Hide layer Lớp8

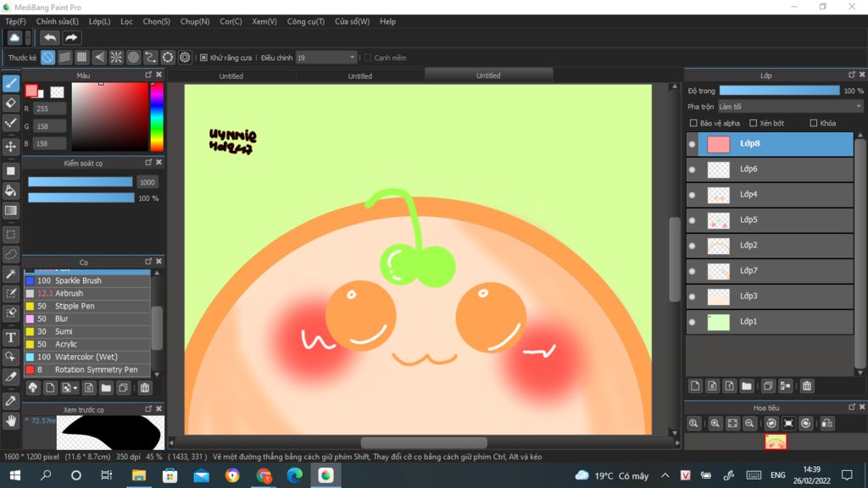click(692, 144)
